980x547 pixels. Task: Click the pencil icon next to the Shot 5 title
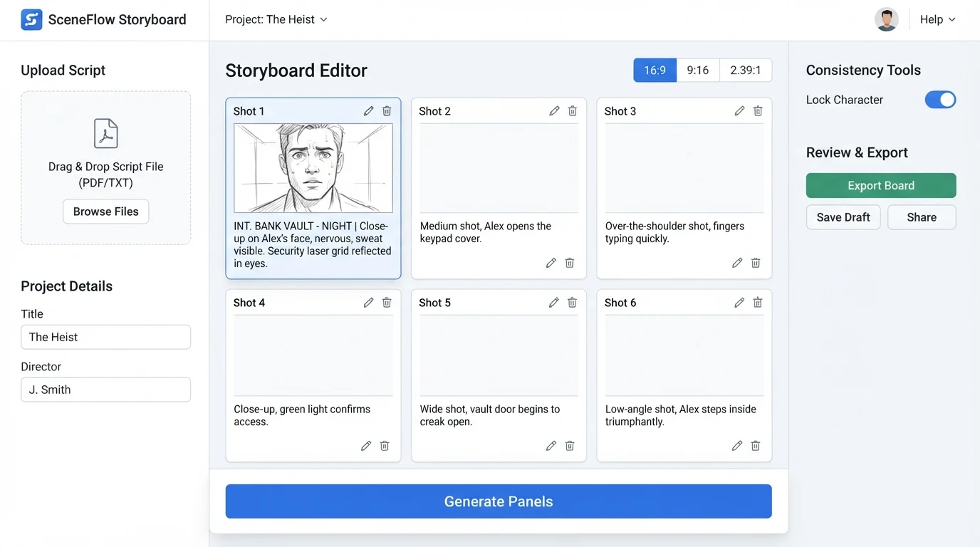click(554, 303)
